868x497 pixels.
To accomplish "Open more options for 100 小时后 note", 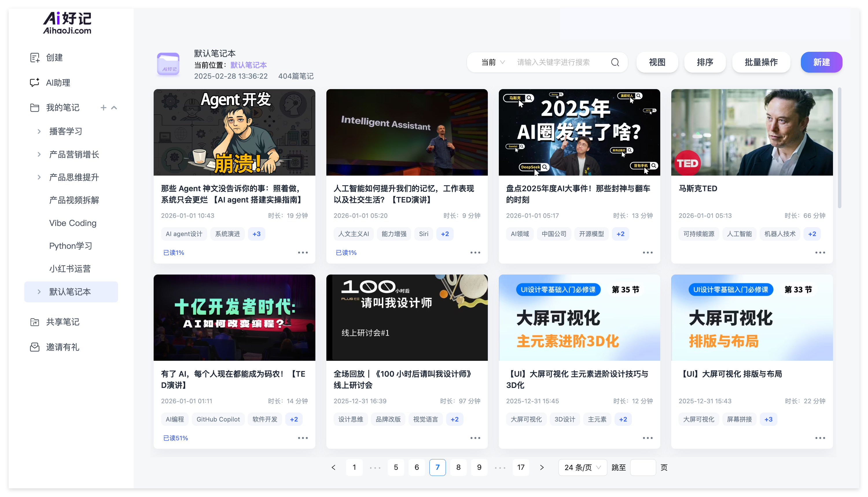I will coord(475,438).
